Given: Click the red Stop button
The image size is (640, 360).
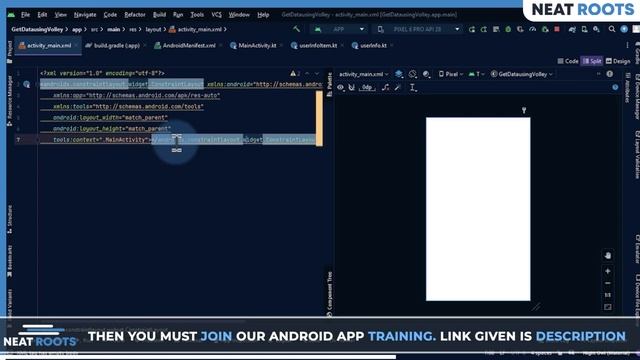Looking at the screenshot, I should coord(557,29).
